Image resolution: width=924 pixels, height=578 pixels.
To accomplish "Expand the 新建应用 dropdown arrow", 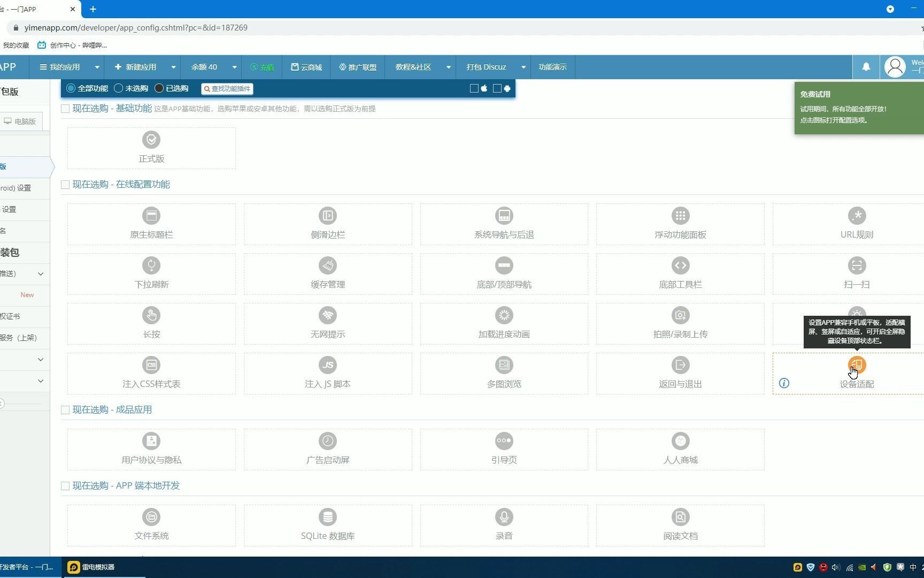I will click(173, 67).
